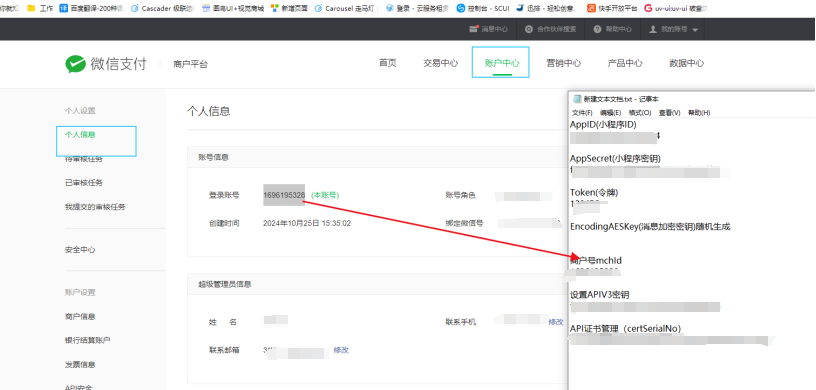Open the Cascader 级联选 bookmark
Viewport: 816px width, 390px height.
coord(162,8)
